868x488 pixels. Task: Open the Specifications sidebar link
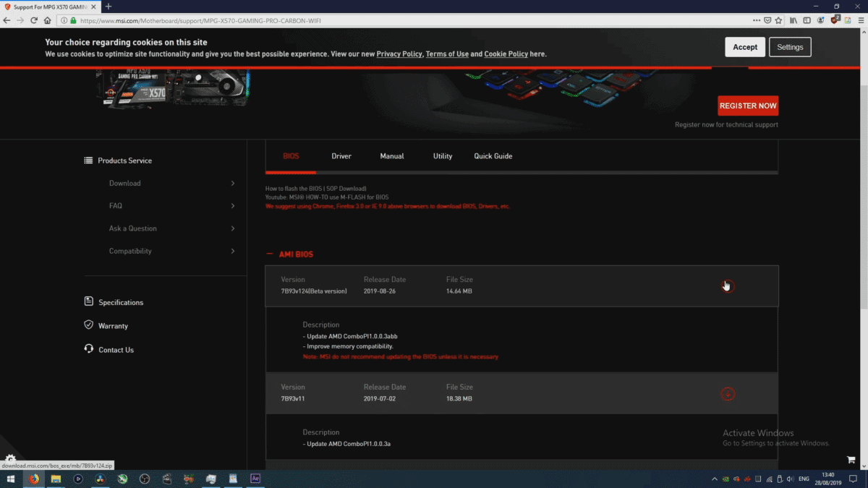tap(121, 302)
